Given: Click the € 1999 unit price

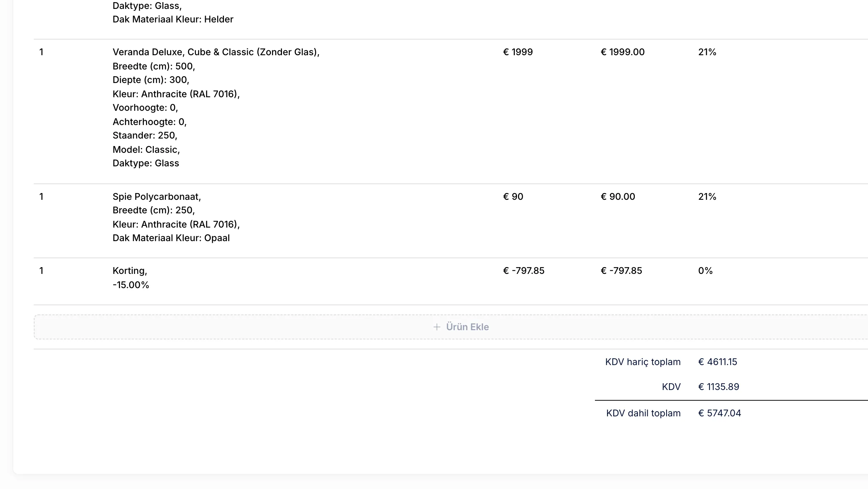Looking at the screenshot, I should (518, 52).
